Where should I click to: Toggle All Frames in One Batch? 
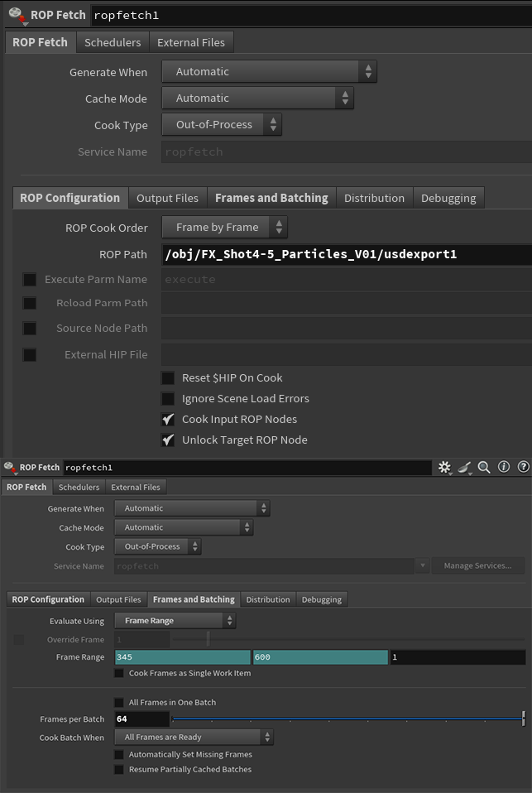click(x=119, y=703)
